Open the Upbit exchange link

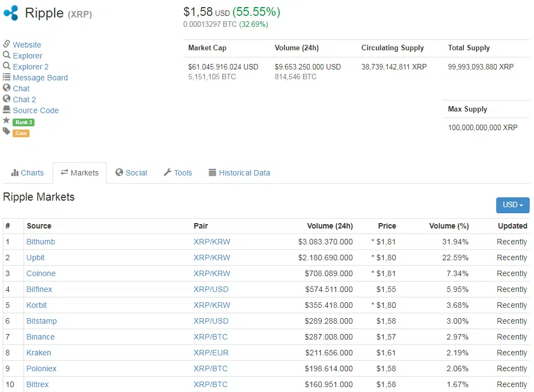coord(36,258)
